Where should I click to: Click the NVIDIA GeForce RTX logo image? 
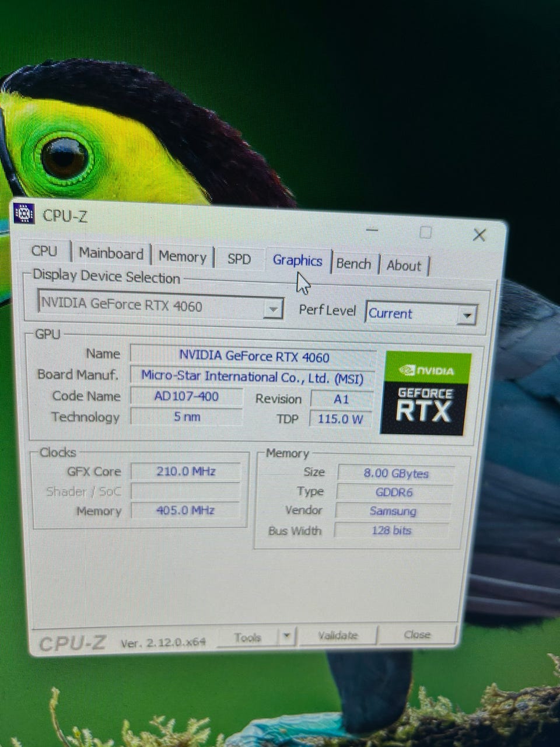coord(426,393)
